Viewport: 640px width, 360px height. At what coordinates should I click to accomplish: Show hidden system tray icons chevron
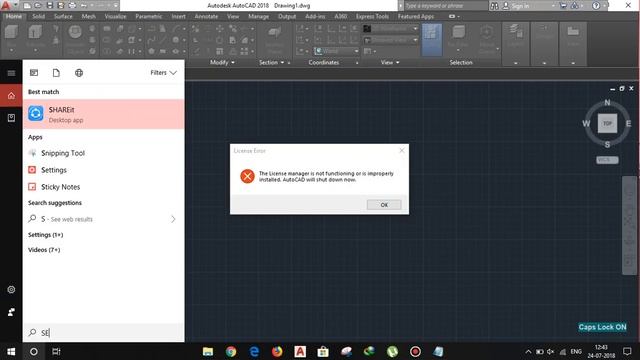tap(528, 351)
